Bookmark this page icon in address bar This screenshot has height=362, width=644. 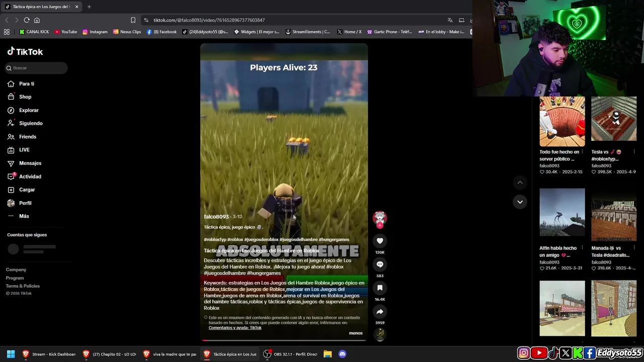coord(133,20)
